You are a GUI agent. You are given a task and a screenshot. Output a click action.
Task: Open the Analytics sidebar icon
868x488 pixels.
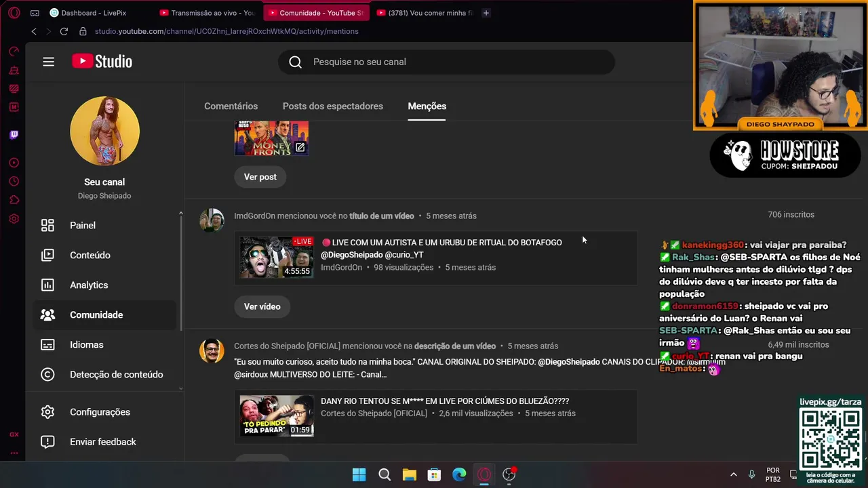pos(47,285)
